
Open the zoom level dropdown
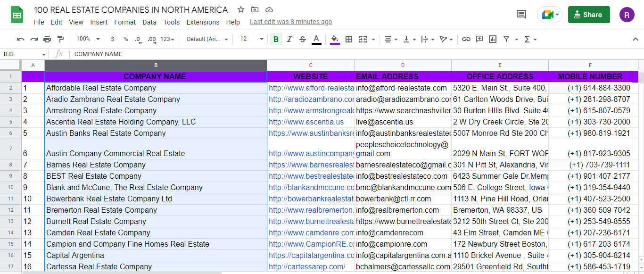(x=88, y=39)
